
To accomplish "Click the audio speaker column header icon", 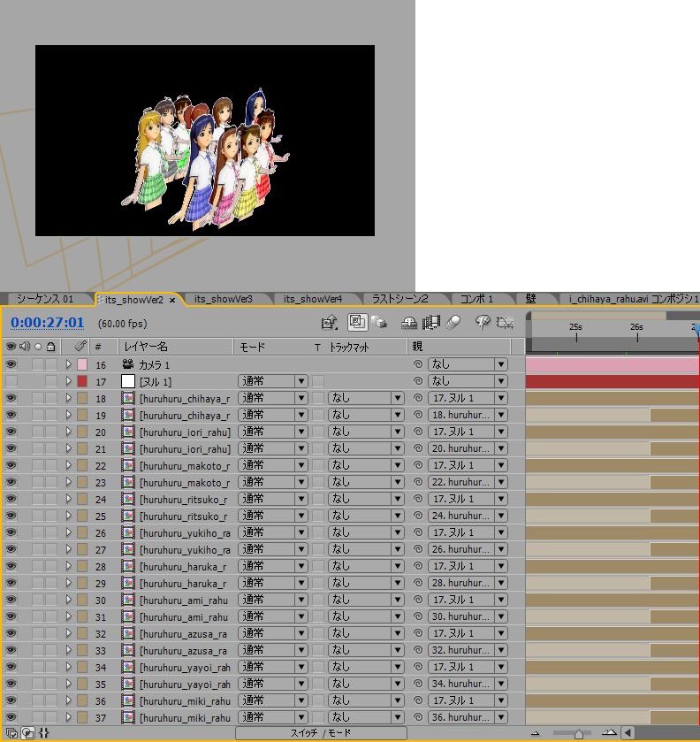I will pyautogui.click(x=25, y=347).
